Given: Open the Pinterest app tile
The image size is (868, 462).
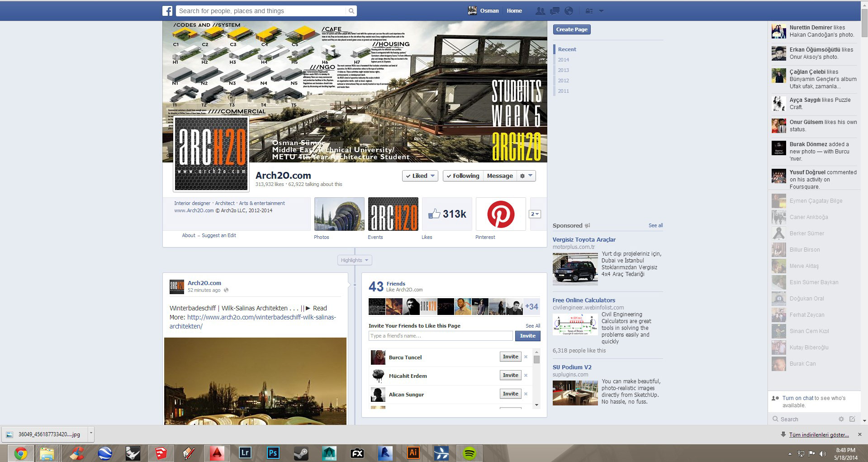Looking at the screenshot, I should tap(501, 214).
